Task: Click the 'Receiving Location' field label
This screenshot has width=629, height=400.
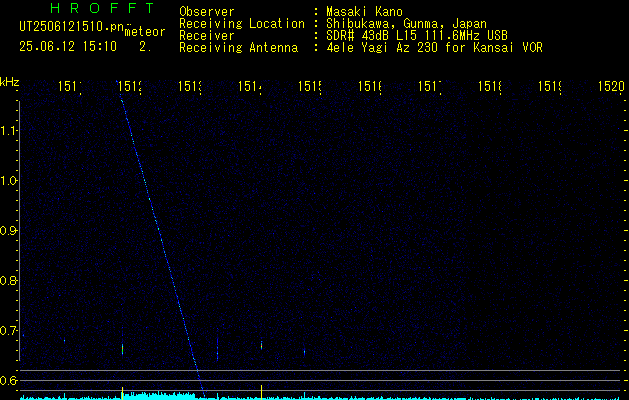Action: (x=242, y=24)
